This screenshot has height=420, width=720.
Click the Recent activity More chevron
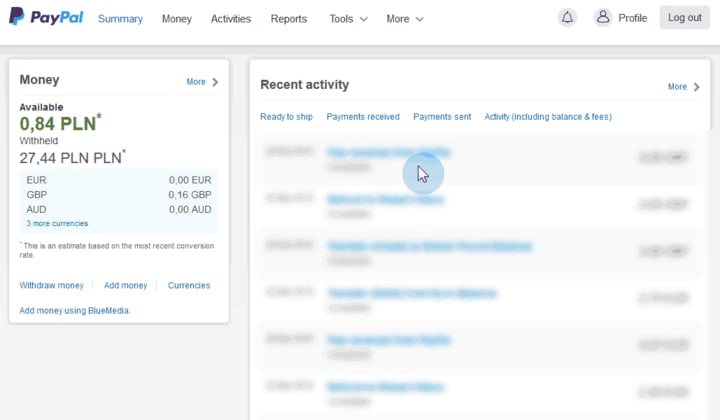point(697,87)
